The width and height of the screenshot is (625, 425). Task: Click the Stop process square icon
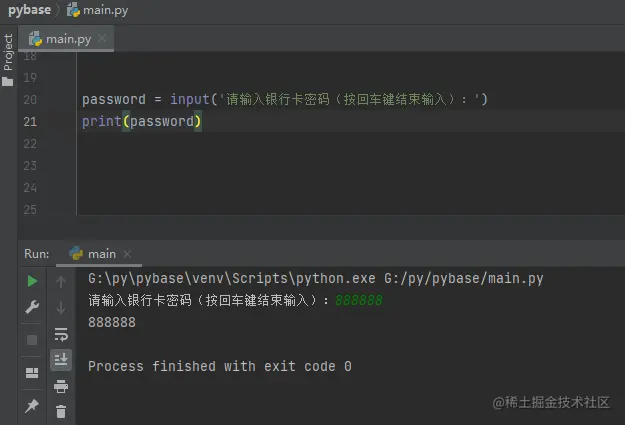coord(32,340)
